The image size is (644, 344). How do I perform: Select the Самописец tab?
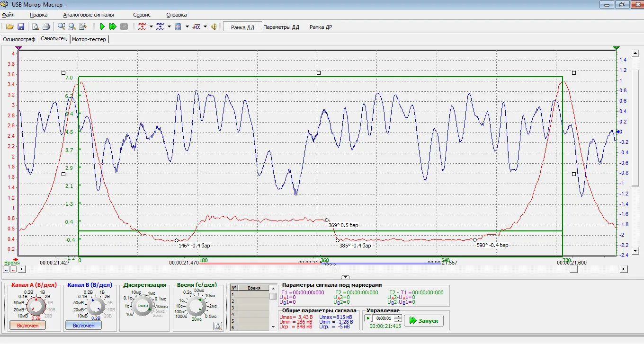(x=54, y=39)
